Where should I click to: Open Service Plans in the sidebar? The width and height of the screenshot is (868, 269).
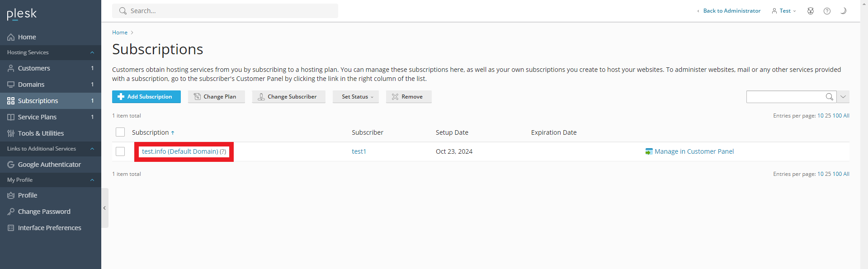[x=37, y=117]
